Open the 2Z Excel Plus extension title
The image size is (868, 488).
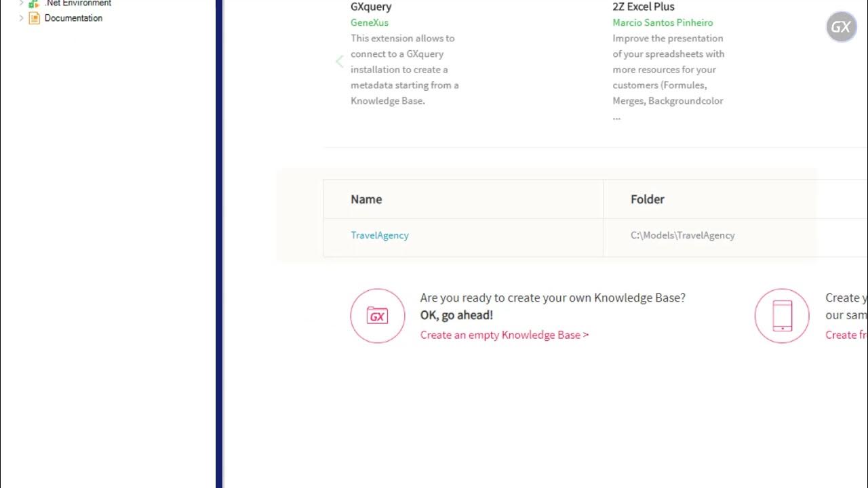[644, 7]
